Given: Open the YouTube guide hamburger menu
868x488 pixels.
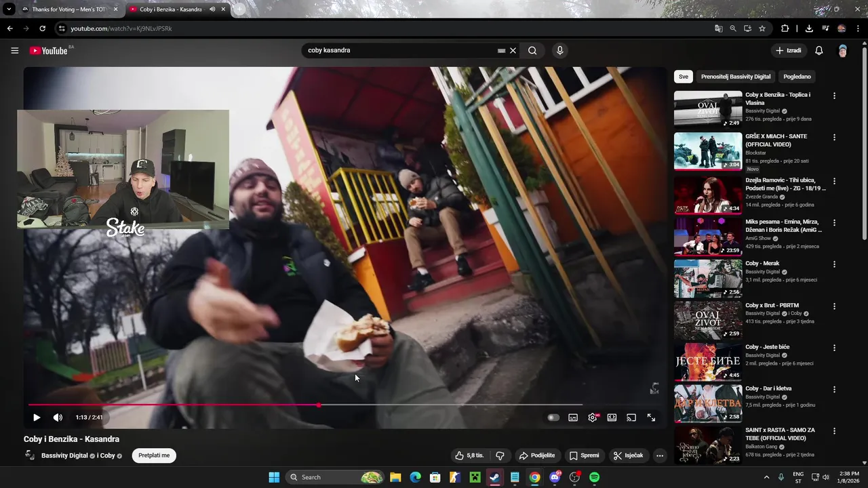Looking at the screenshot, I should point(14,50).
